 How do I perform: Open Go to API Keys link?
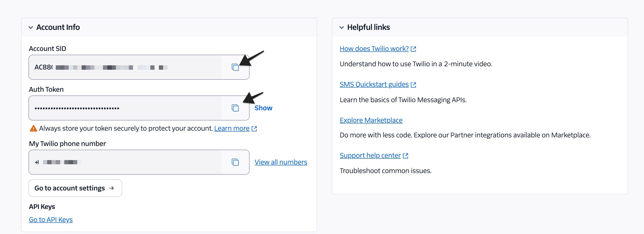tap(51, 219)
